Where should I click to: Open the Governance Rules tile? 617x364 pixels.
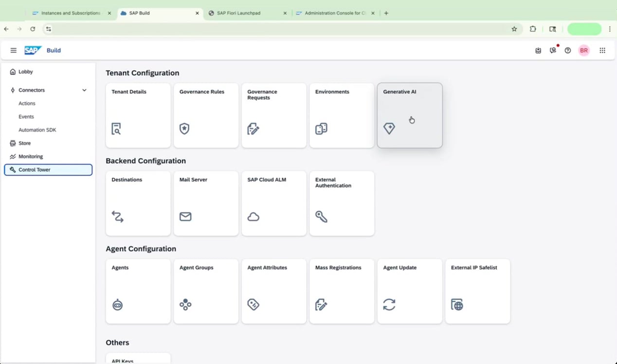(206, 115)
